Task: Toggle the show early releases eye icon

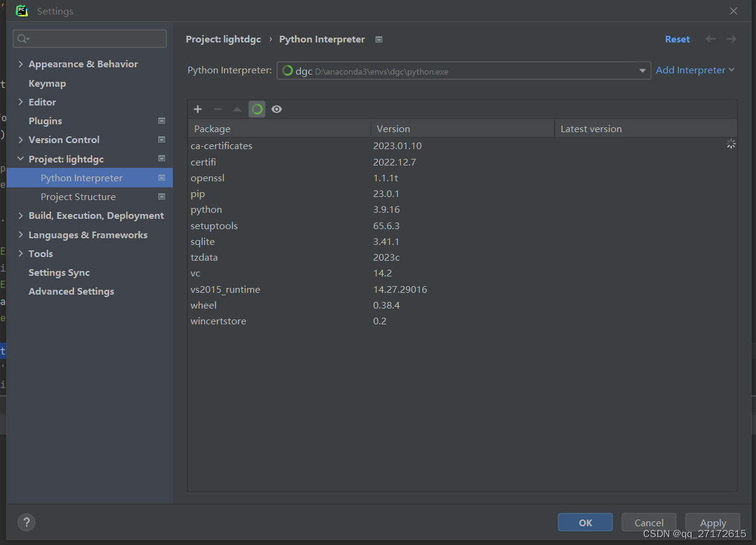Action: tap(277, 109)
